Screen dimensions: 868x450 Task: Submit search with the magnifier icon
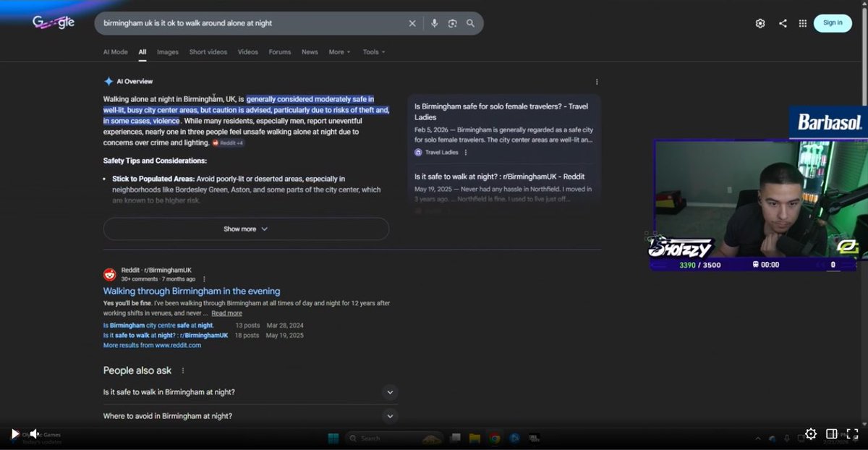[470, 23]
